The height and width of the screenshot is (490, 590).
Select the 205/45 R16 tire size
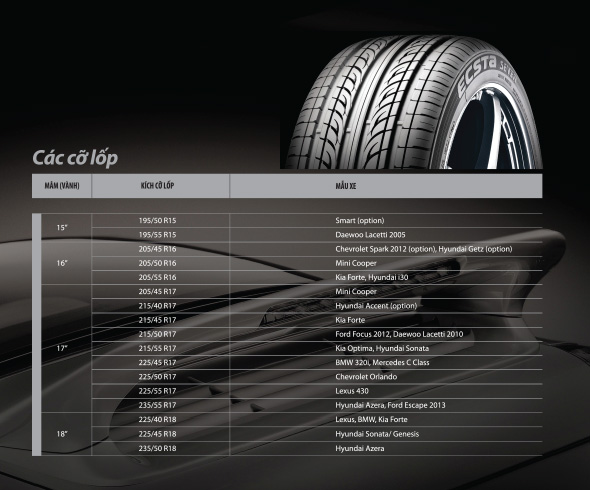pos(157,249)
